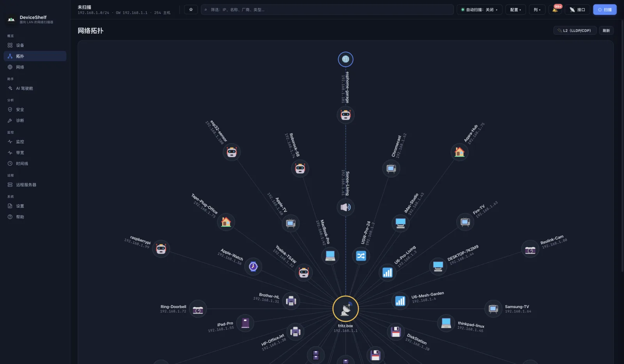Click the iMac-Studio monitor node
624x364 pixels.
[x=401, y=223]
